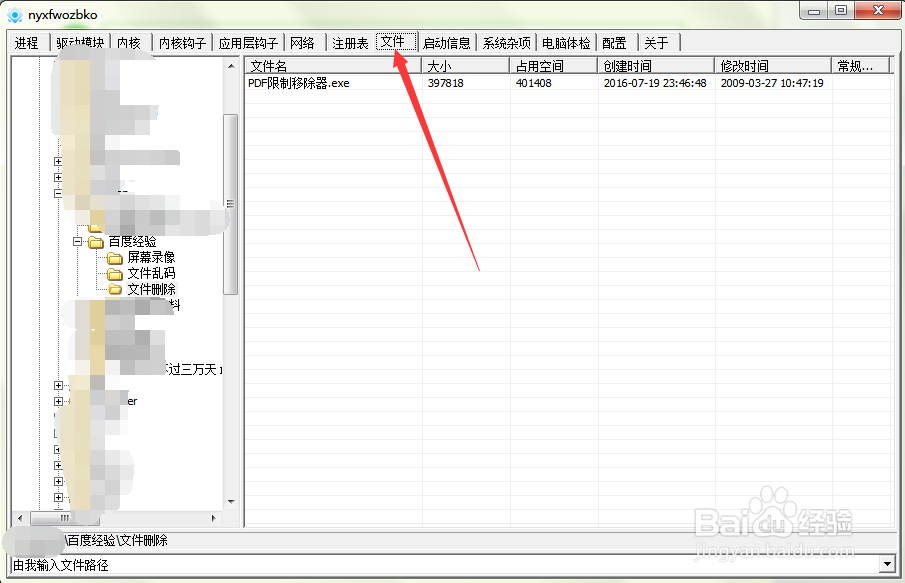Click tree scrollbar up arrow
The image size is (905, 583).
[231, 66]
